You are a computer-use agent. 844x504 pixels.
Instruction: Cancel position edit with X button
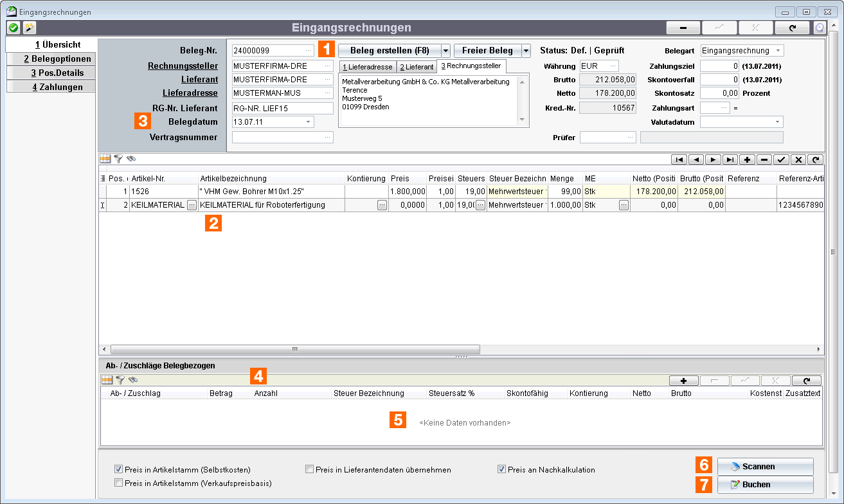[798, 159]
